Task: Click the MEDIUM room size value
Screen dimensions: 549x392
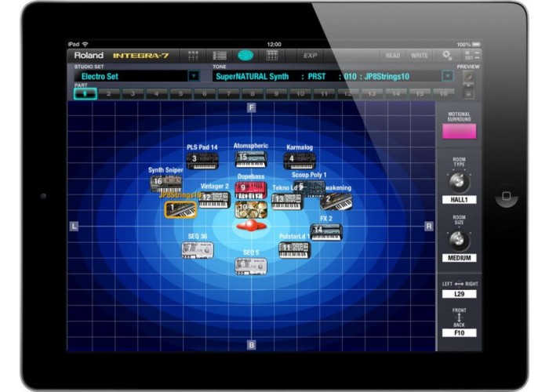Action: (x=459, y=258)
